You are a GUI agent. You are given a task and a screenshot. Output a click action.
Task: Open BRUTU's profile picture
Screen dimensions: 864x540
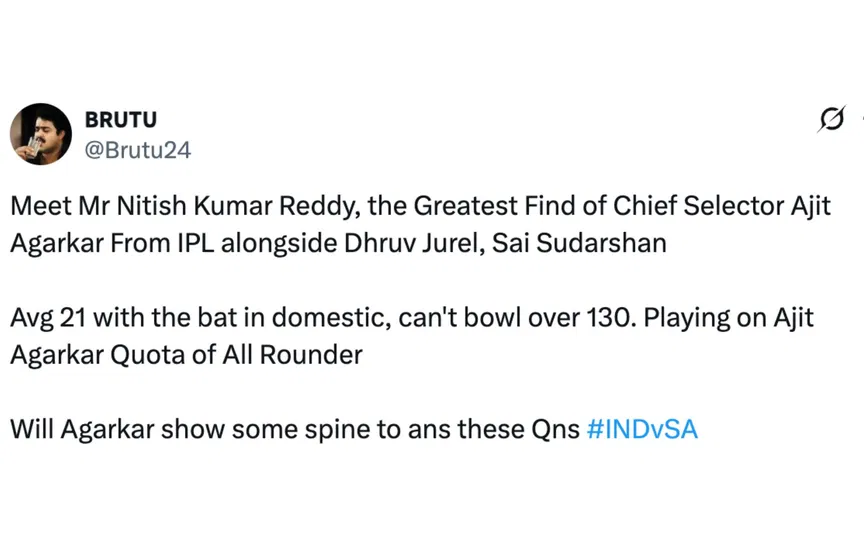[41, 134]
